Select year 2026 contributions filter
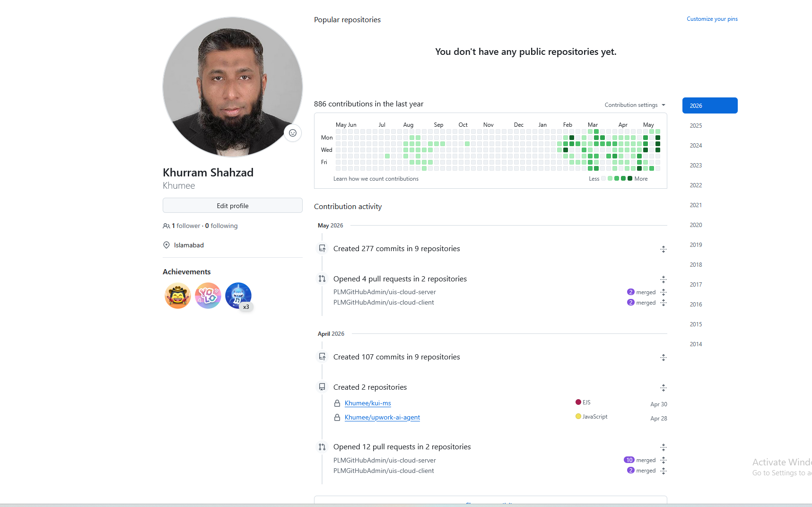Screen dimensions: 812x507 pos(710,105)
